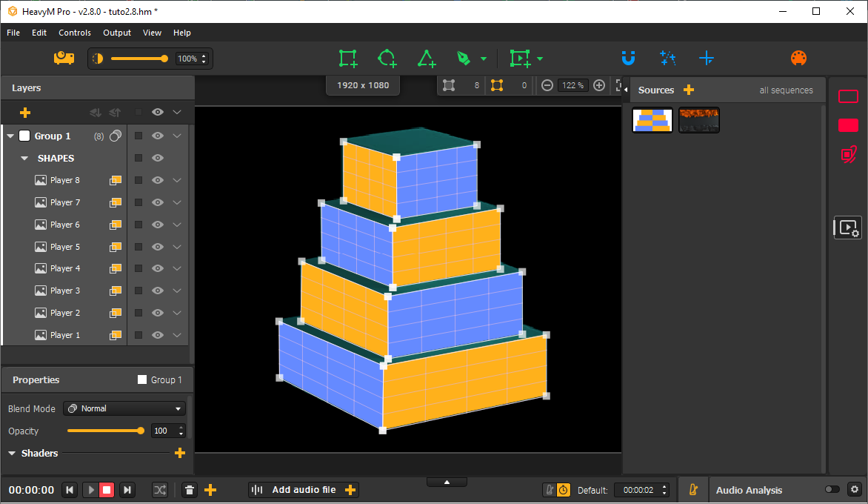Enable the magnet snapping tool
The image size is (868, 504).
tap(628, 58)
